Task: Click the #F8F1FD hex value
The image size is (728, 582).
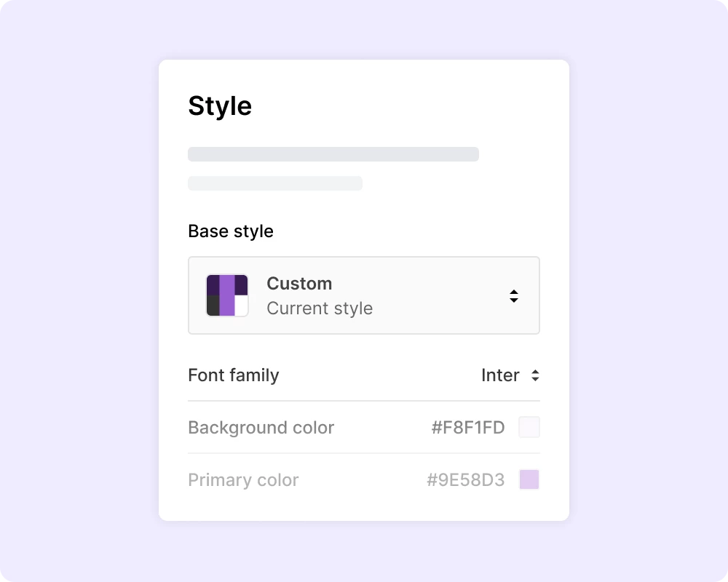Action: 468,428
